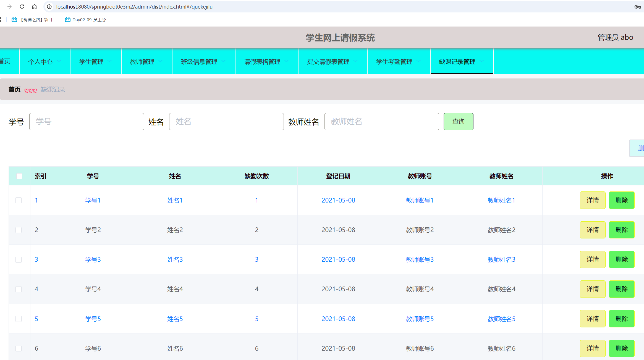Click the site info icon in address bar
Image resolution: width=644 pixels, height=360 pixels.
click(x=49, y=6)
